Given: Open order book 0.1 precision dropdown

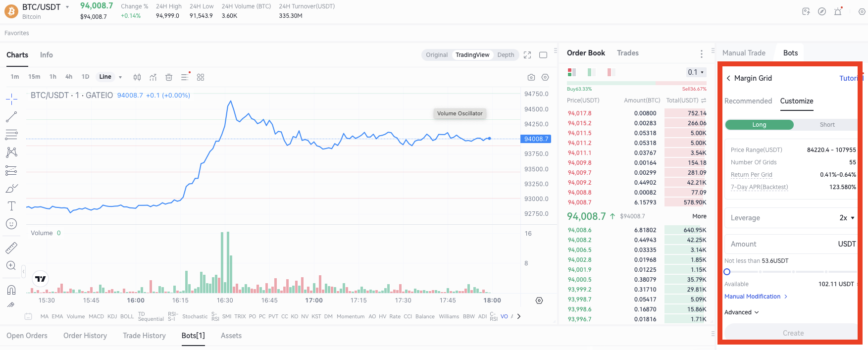Looking at the screenshot, I should pyautogui.click(x=696, y=72).
